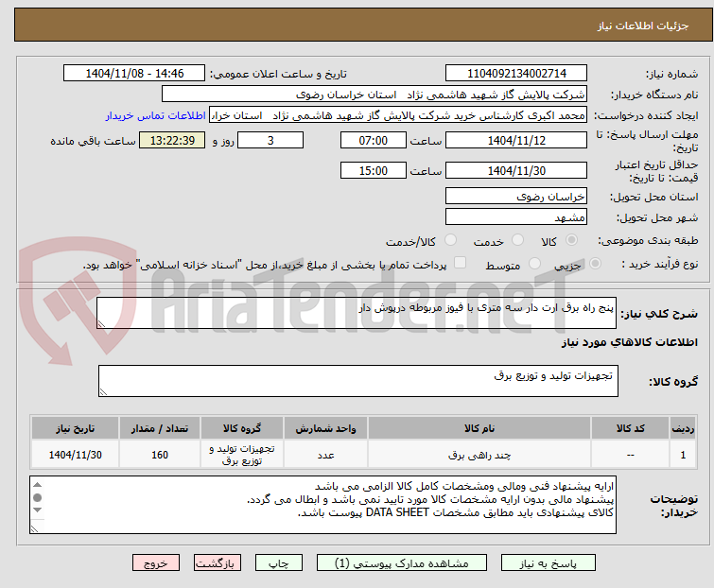Open اطلاعات تماس خریدار contact link
714x588 pixels.
point(156,115)
